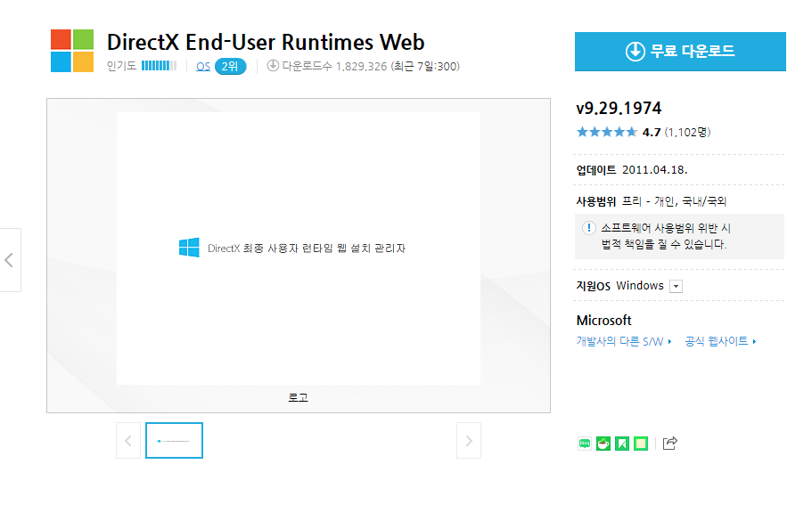Open the OS category link
The image size is (812, 505).
tap(203, 66)
